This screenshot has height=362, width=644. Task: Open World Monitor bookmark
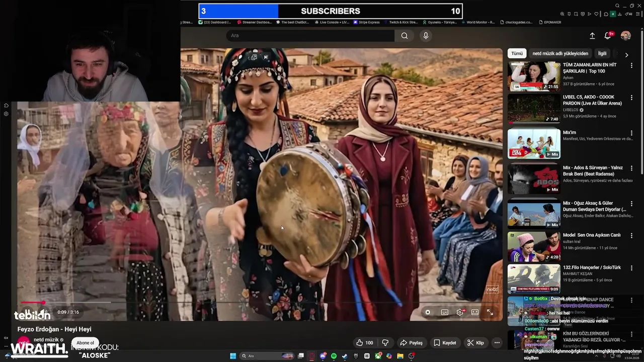point(478,22)
